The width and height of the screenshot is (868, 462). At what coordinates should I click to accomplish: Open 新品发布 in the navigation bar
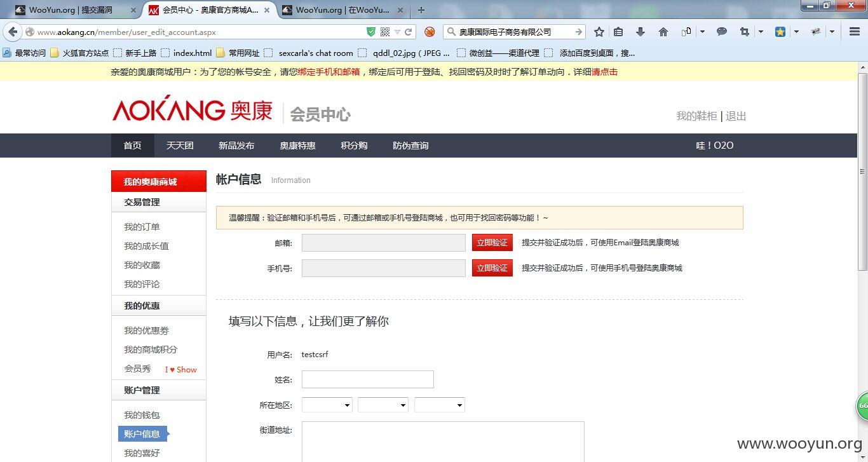pos(236,146)
